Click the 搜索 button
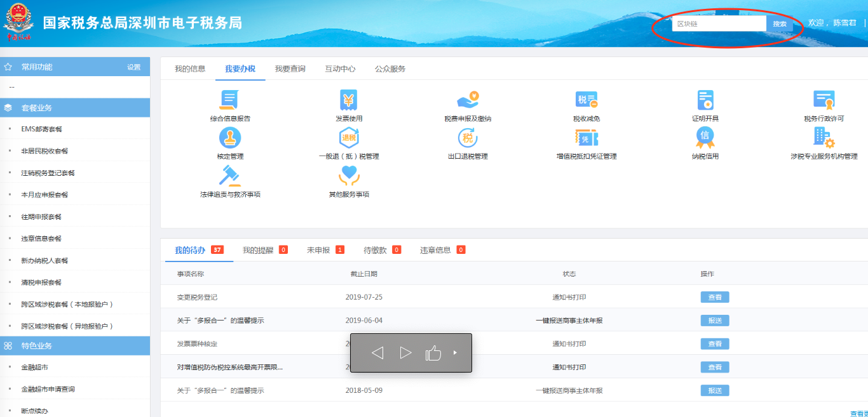The height and width of the screenshot is (417, 868). [780, 24]
